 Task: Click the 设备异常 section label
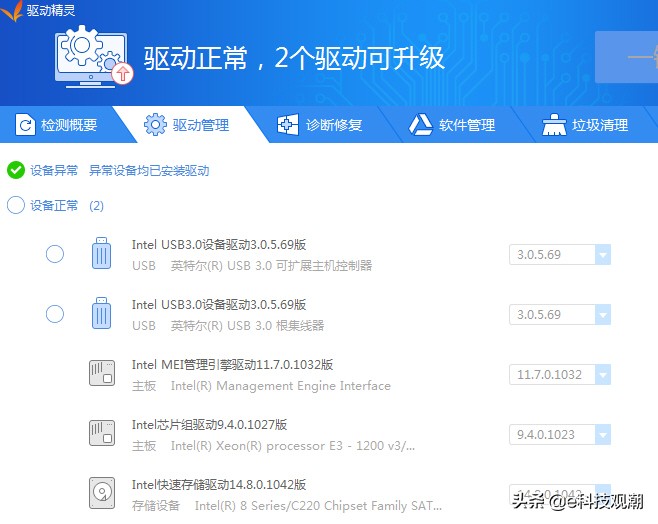point(54,170)
